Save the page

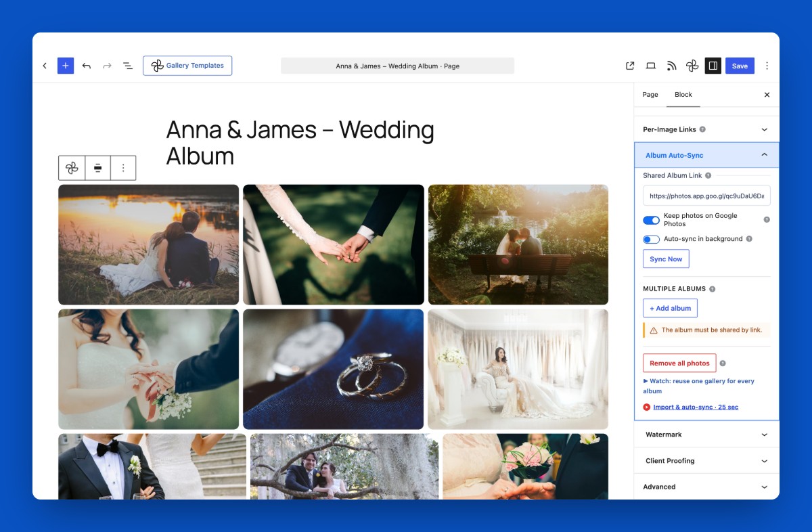click(x=740, y=66)
